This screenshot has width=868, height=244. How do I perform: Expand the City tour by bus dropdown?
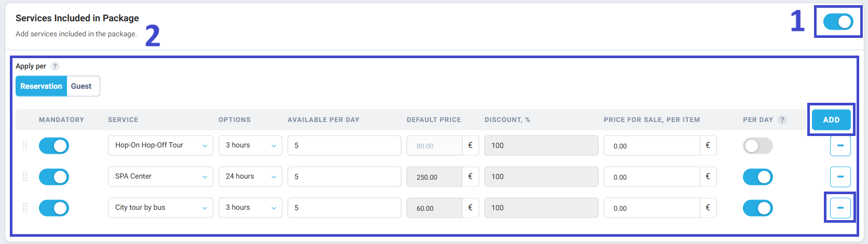point(160,208)
